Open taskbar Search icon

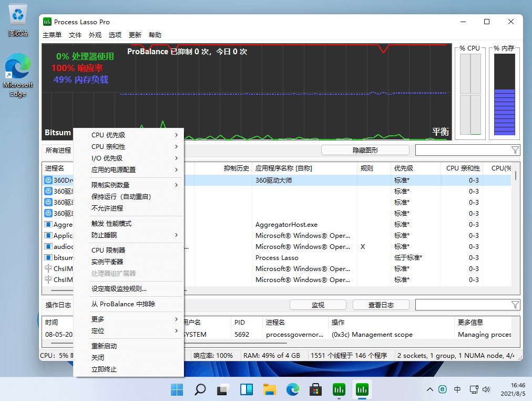[200, 389]
